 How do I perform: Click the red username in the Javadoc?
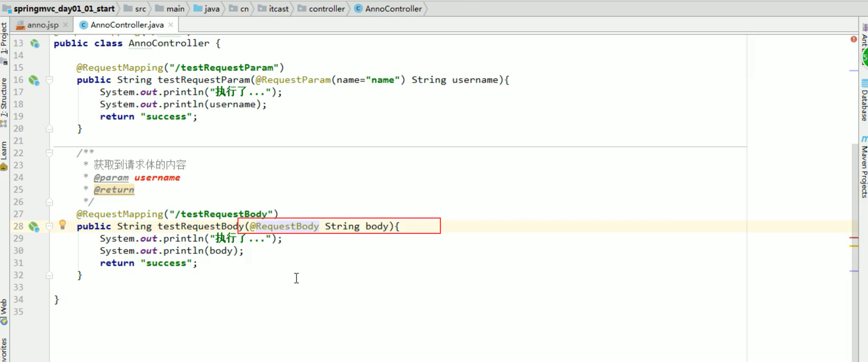(157, 178)
